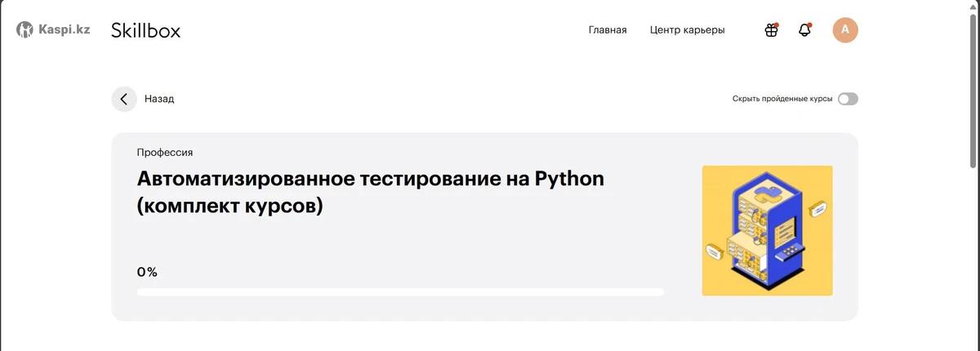Click the Профессия label on the card
The width and height of the screenshot is (980, 351).
click(x=165, y=153)
